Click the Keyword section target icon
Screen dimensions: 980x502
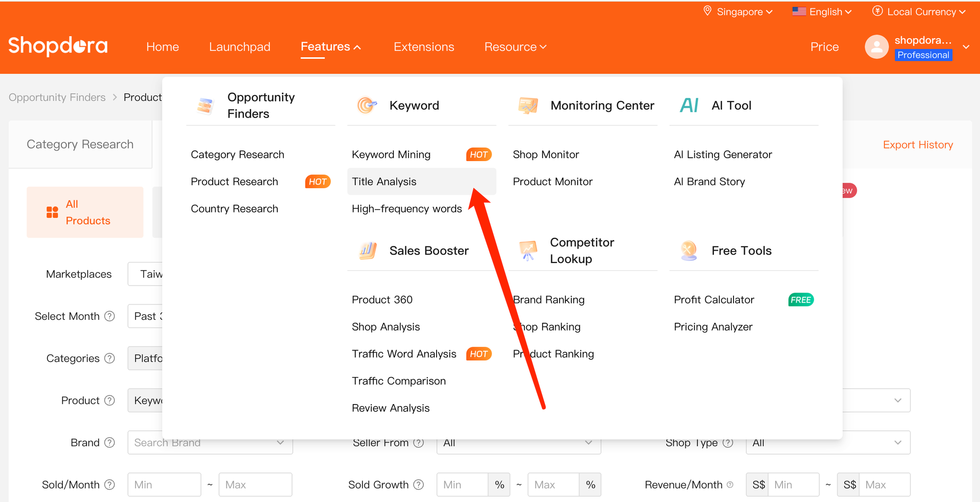tap(367, 105)
